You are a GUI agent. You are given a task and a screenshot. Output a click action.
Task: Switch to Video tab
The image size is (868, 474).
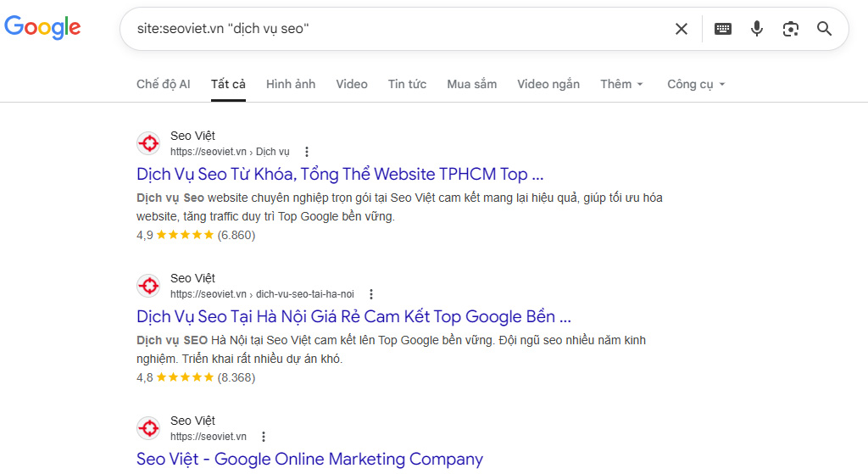(x=352, y=84)
